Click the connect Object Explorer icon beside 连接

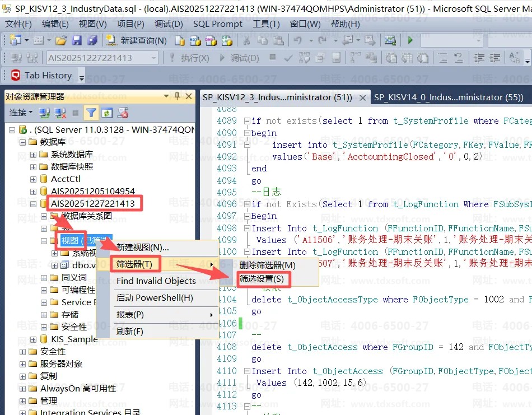(x=45, y=113)
